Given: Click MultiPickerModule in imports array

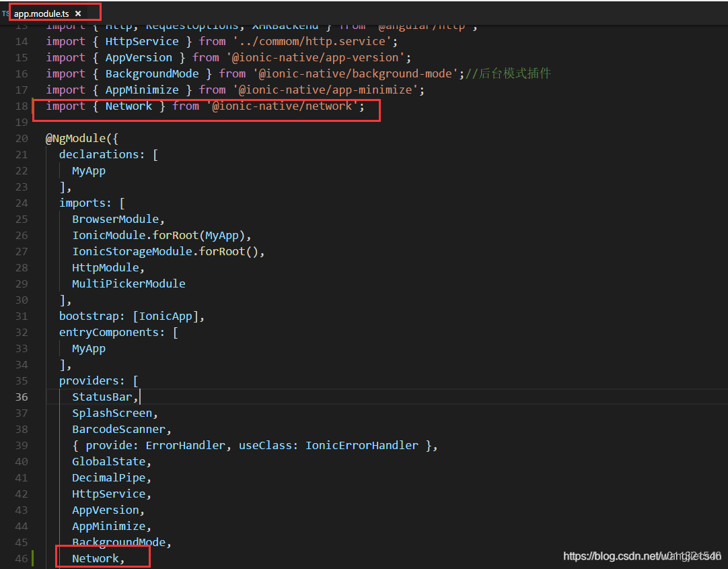Looking at the screenshot, I should pos(129,283).
